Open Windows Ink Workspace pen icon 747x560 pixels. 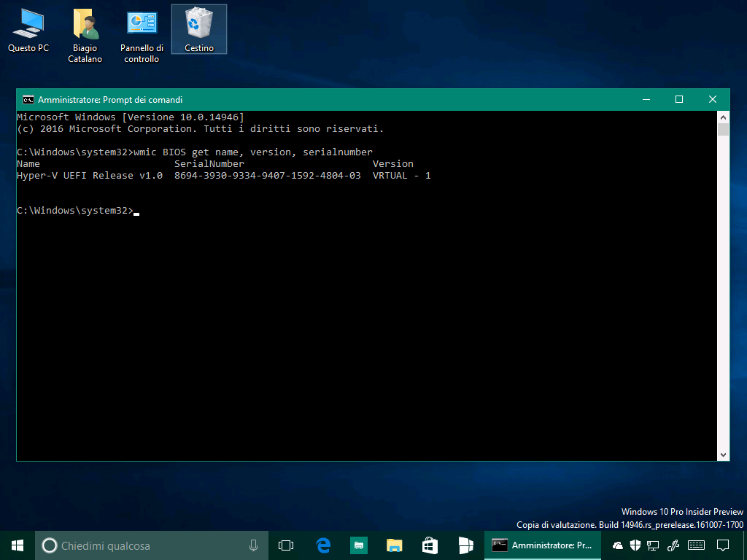(673, 545)
